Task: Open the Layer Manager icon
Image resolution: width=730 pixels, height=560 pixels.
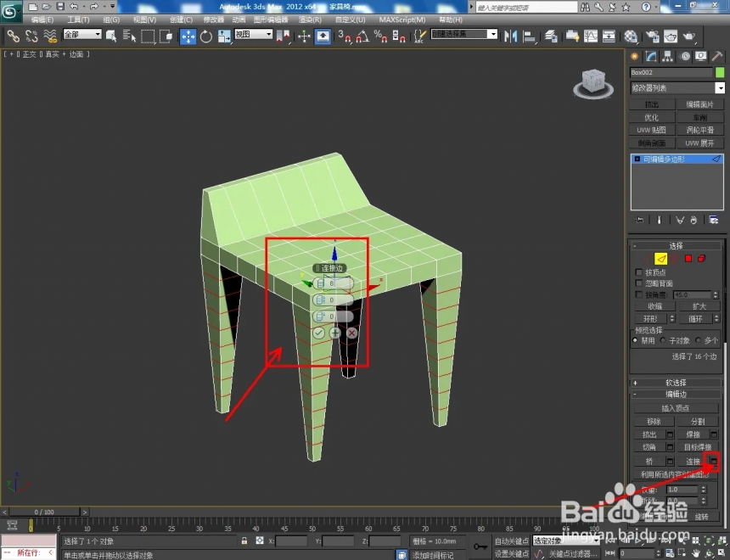Action: (x=551, y=36)
